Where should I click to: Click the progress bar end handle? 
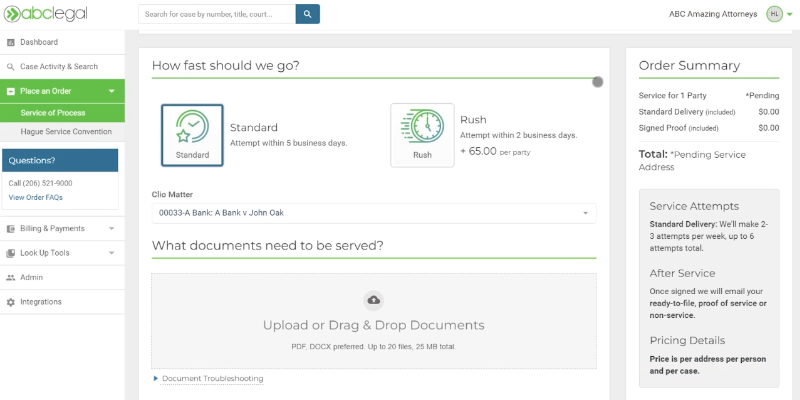point(598,81)
